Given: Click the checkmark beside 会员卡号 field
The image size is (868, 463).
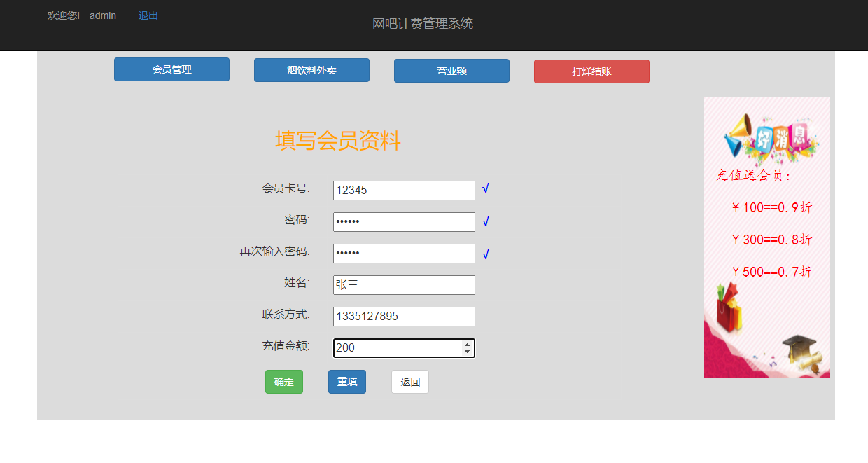Looking at the screenshot, I should click(486, 189).
